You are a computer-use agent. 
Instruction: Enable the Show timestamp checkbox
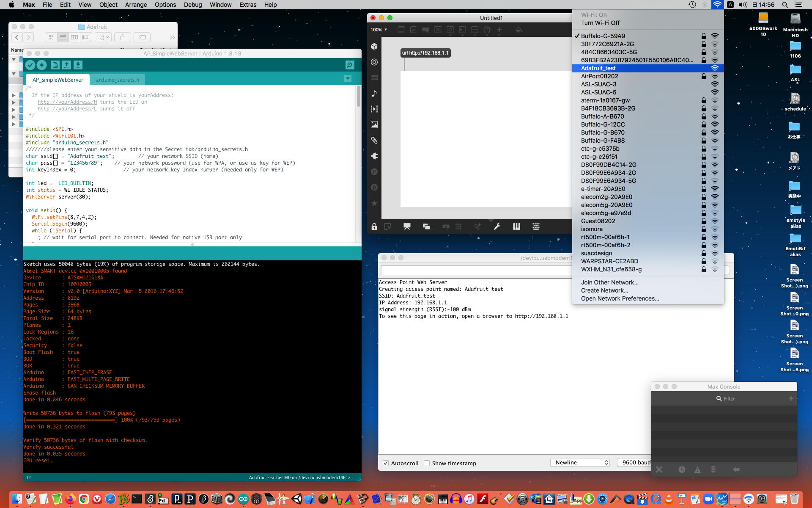(x=427, y=463)
